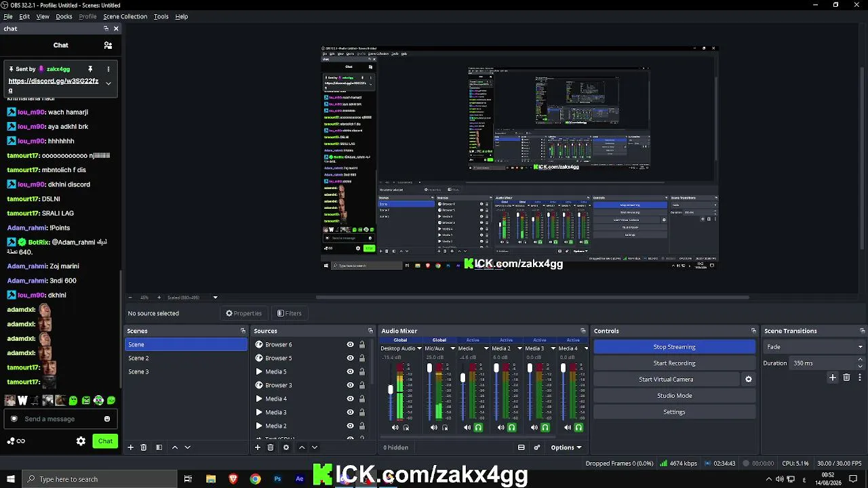This screenshot has height=488, width=868.
Task: Add a new scene with the plus icon
Action: (131, 447)
